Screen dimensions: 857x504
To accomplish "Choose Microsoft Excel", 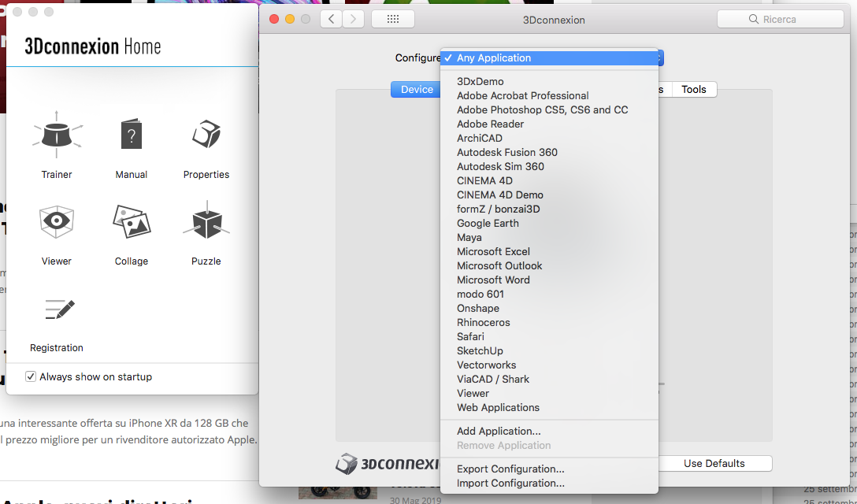I will (x=549, y=252).
